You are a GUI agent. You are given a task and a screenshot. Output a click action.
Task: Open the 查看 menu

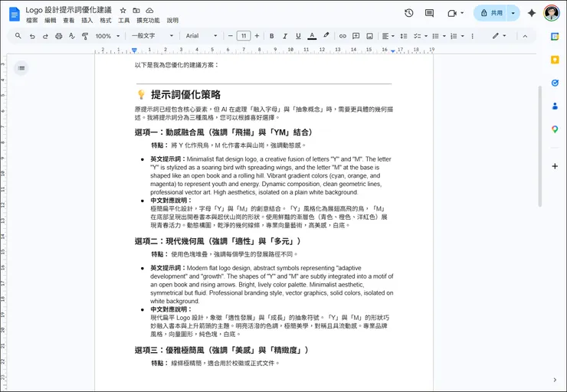(69, 21)
